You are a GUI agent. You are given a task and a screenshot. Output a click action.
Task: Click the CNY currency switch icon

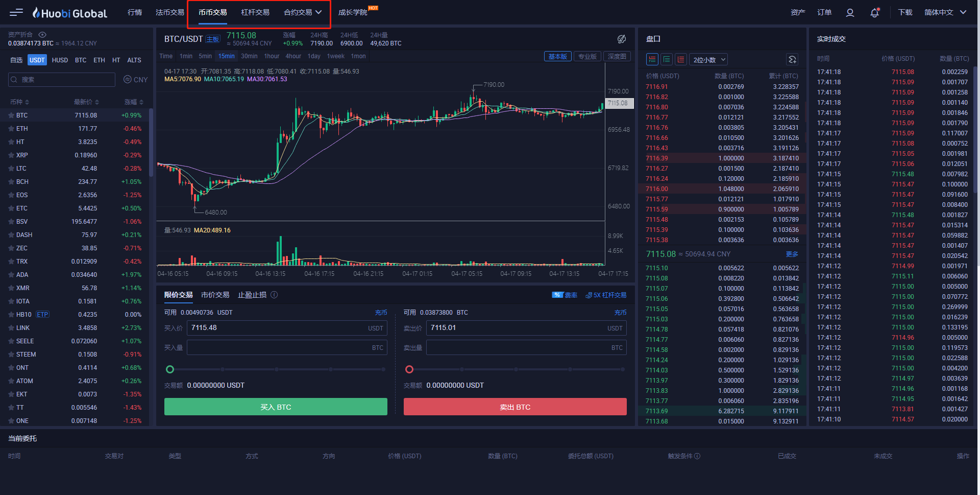(128, 79)
